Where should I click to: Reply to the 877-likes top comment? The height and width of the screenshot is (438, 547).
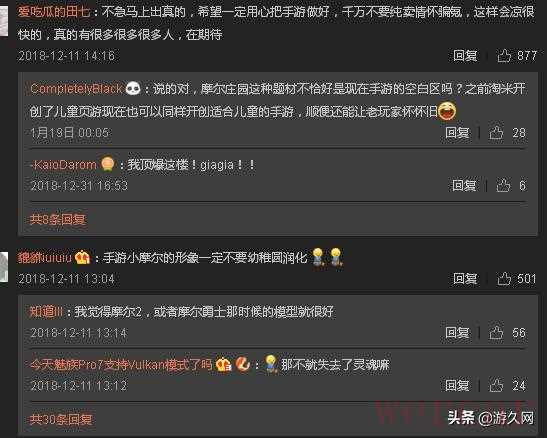coord(465,55)
